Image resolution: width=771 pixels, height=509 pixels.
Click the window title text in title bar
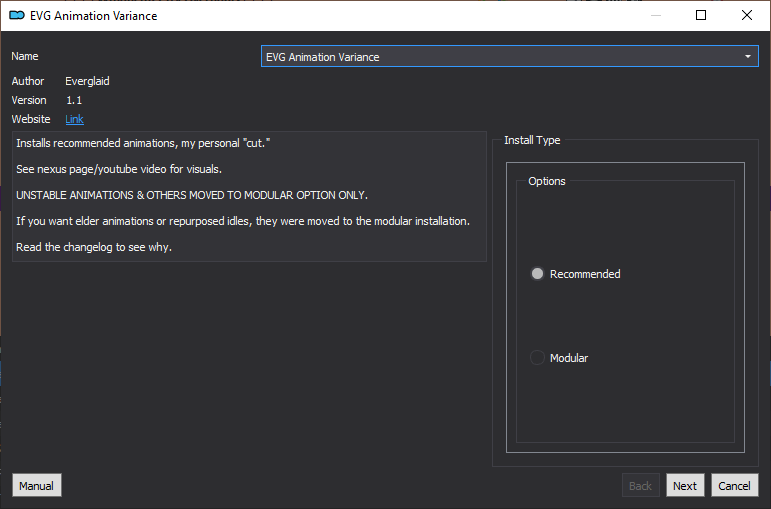click(x=93, y=16)
